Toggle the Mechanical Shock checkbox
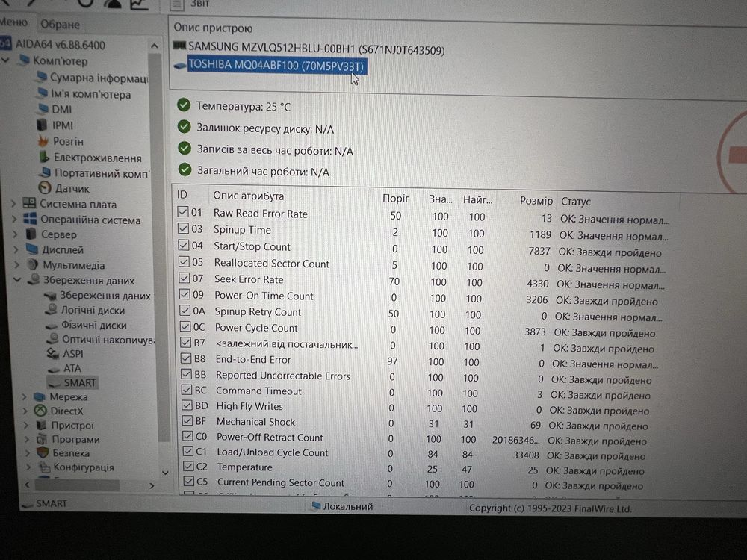747x560 pixels. click(187, 420)
